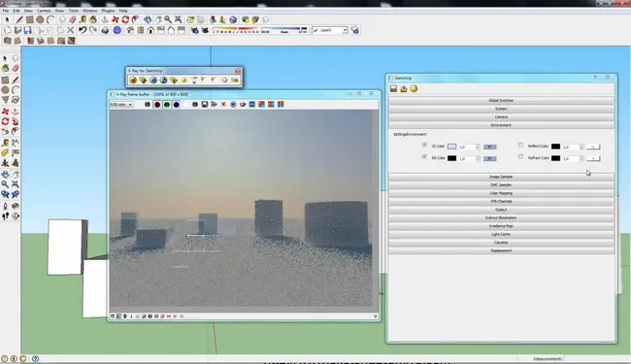631x364 pixels.
Task: Click GI Color texture map M button
Action: (x=489, y=147)
